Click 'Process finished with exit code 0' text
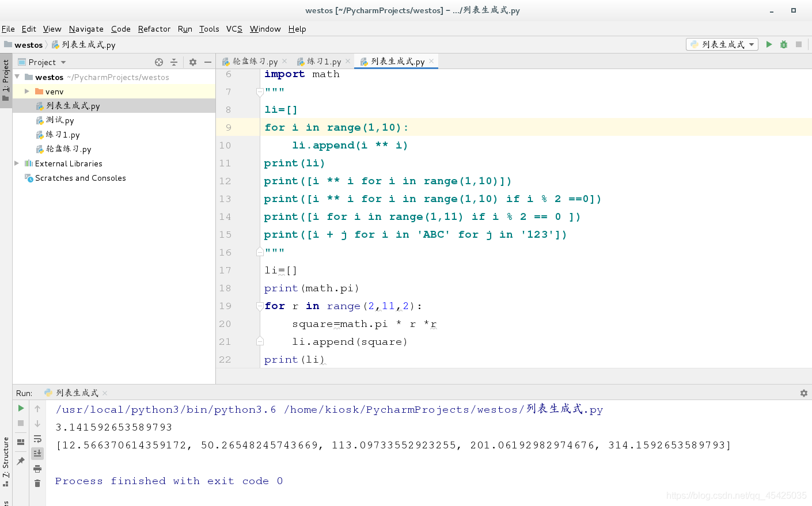The width and height of the screenshot is (812, 506). click(x=169, y=481)
